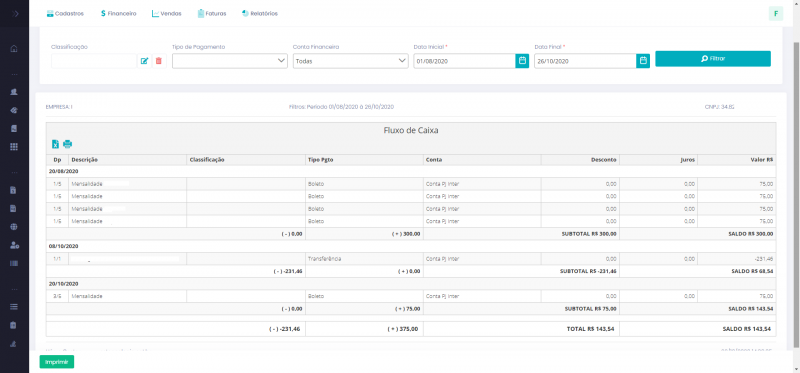Open the Faturas menu

point(212,14)
